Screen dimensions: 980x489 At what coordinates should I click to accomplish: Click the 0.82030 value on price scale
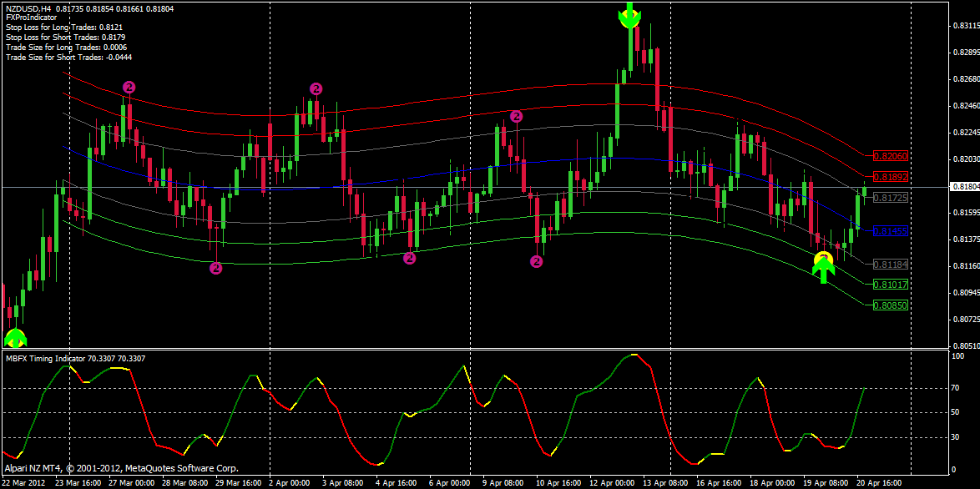pos(965,159)
